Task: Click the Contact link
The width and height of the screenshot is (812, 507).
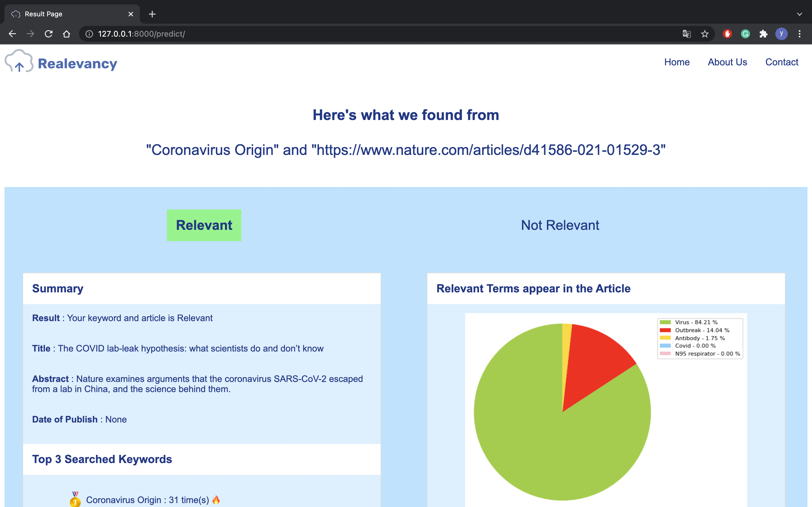Action: tap(782, 62)
